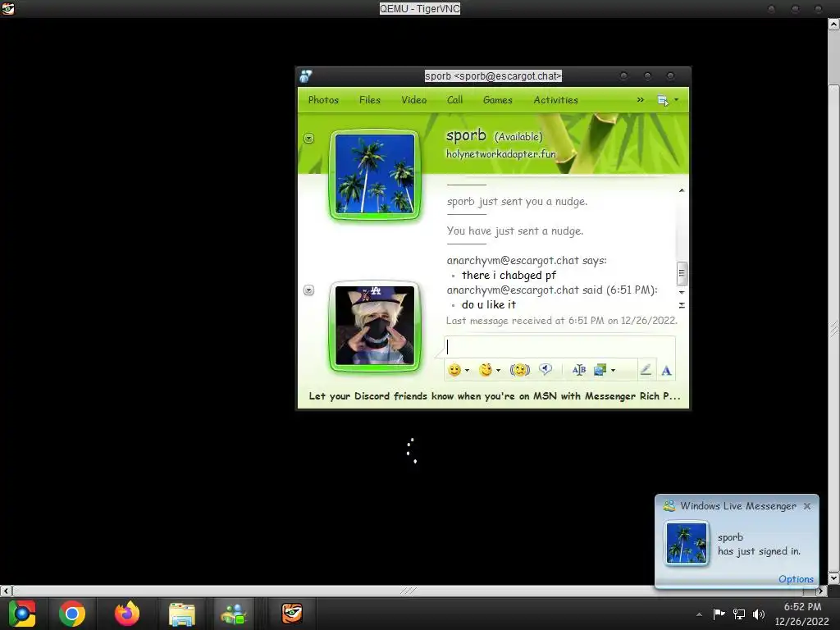Click the voice clip speech bubble icon
The height and width of the screenshot is (630, 840).
pyautogui.click(x=546, y=369)
